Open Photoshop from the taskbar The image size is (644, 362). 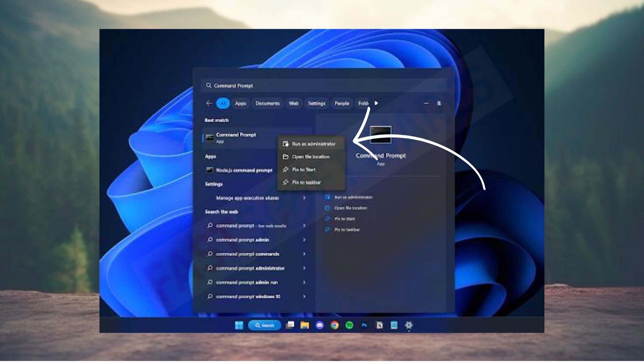point(364,325)
